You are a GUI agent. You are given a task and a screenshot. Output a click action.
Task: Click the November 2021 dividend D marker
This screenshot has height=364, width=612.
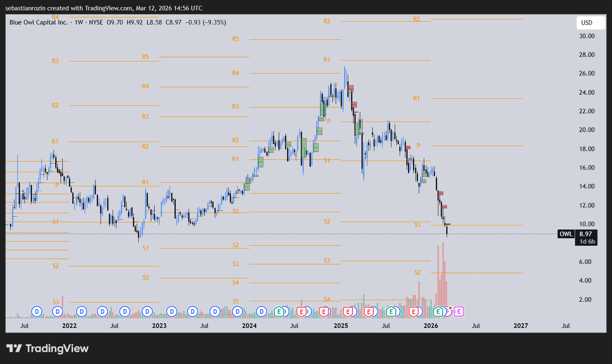point(58,311)
